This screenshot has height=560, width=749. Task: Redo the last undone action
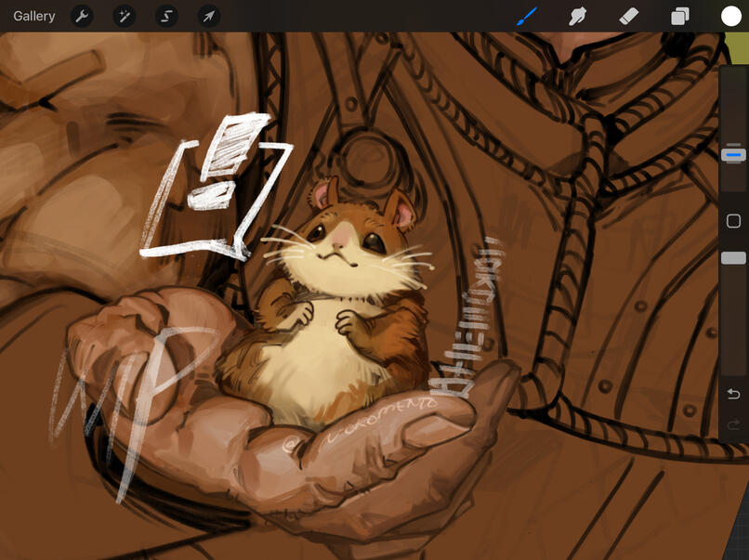tap(733, 425)
